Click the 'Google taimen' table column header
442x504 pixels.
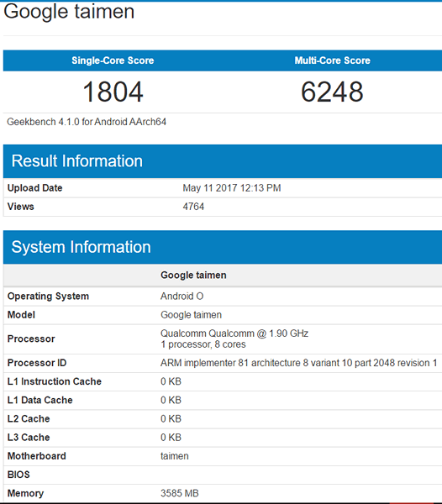coord(193,276)
